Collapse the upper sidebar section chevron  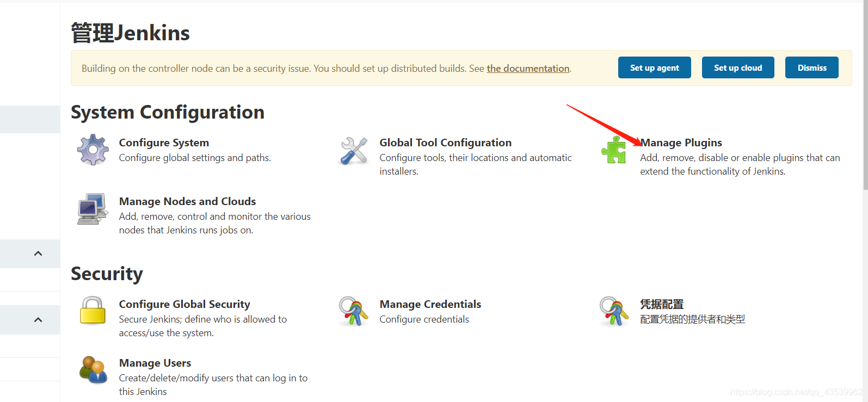[x=38, y=253]
